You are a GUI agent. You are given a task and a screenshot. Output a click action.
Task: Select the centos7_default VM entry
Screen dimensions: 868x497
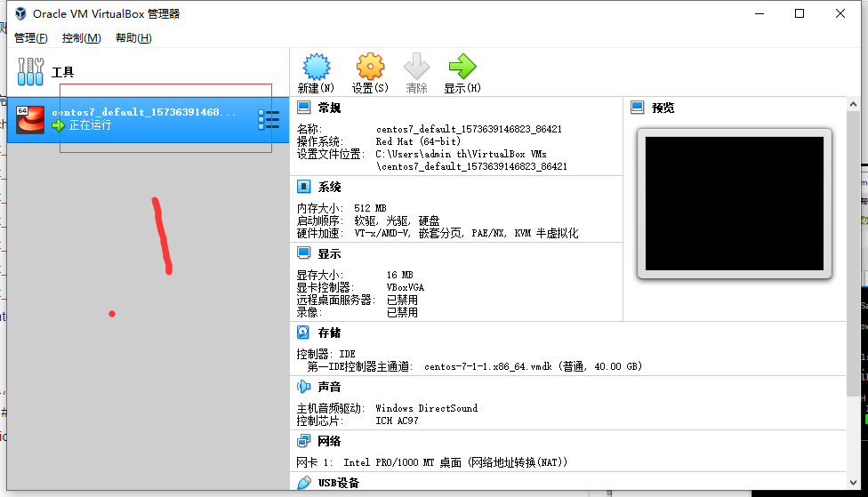[149, 119]
